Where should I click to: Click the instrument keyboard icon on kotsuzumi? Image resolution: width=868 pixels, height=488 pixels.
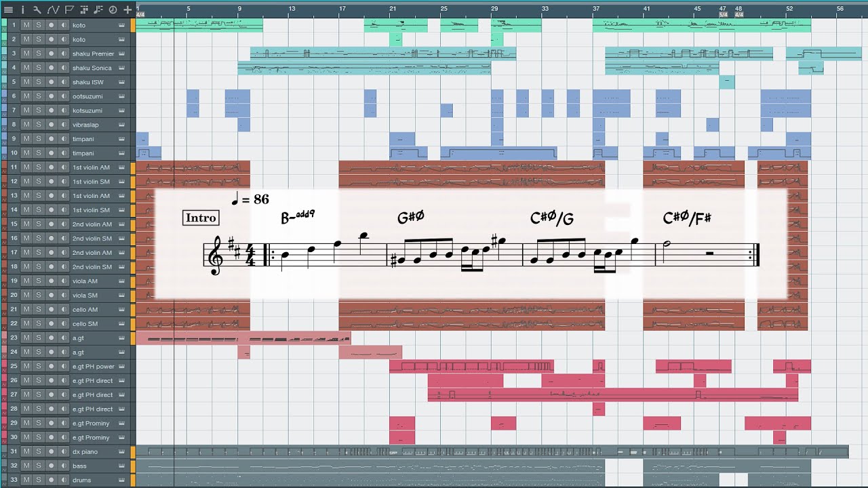pos(121,110)
